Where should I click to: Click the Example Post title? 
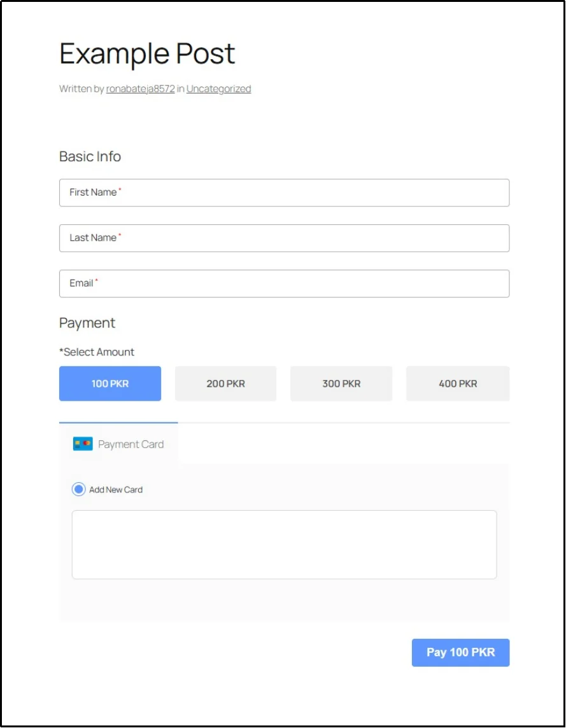coord(147,54)
